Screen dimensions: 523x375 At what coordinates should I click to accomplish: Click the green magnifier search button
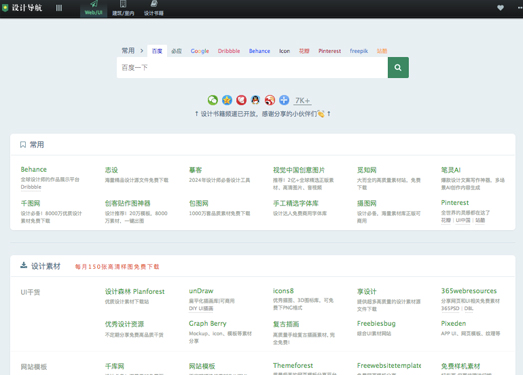pos(398,67)
